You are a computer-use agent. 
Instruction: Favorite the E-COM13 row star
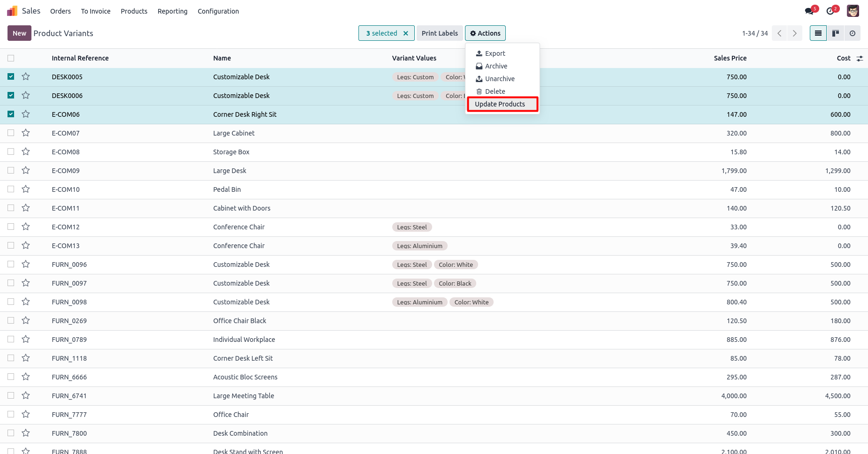(26, 245)
